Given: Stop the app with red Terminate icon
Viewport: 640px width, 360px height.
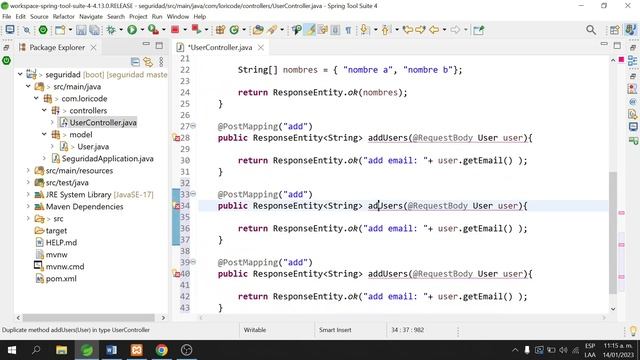Looking at the screenshot, I should tap(175, 30).
